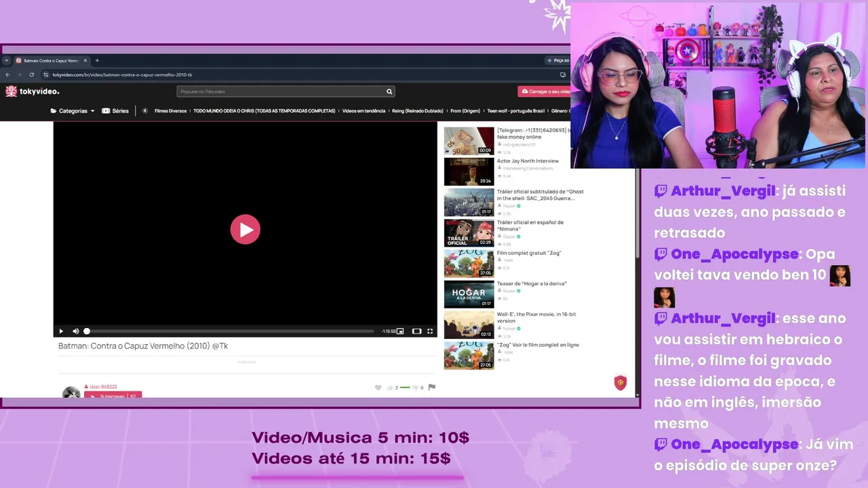The width and height of the screenshot is (868, 488).
Task: Expand the Categorias dropdown
Action: (73, 111)
